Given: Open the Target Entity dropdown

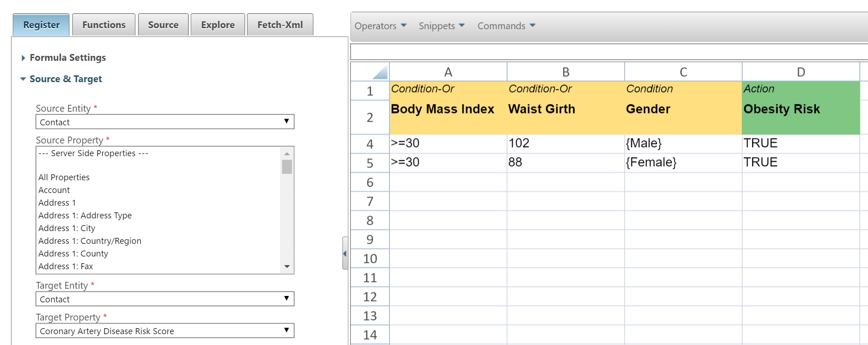Looking at the screenshot, I should coord(165,299).
